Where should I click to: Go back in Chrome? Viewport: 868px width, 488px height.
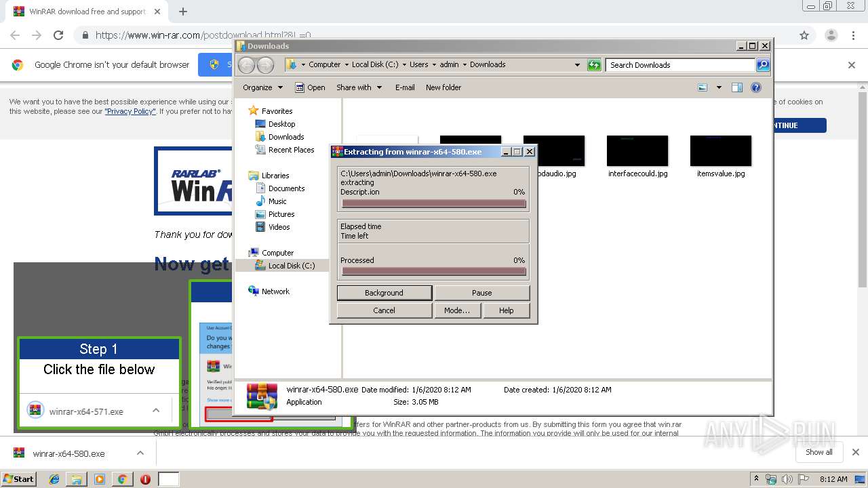click(x=15, y=35)
